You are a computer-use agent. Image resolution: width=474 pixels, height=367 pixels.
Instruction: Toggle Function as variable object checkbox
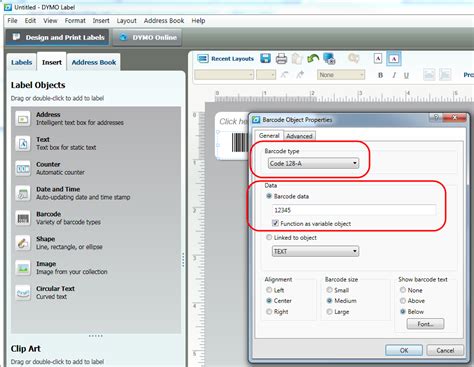(x=275, y=223)
